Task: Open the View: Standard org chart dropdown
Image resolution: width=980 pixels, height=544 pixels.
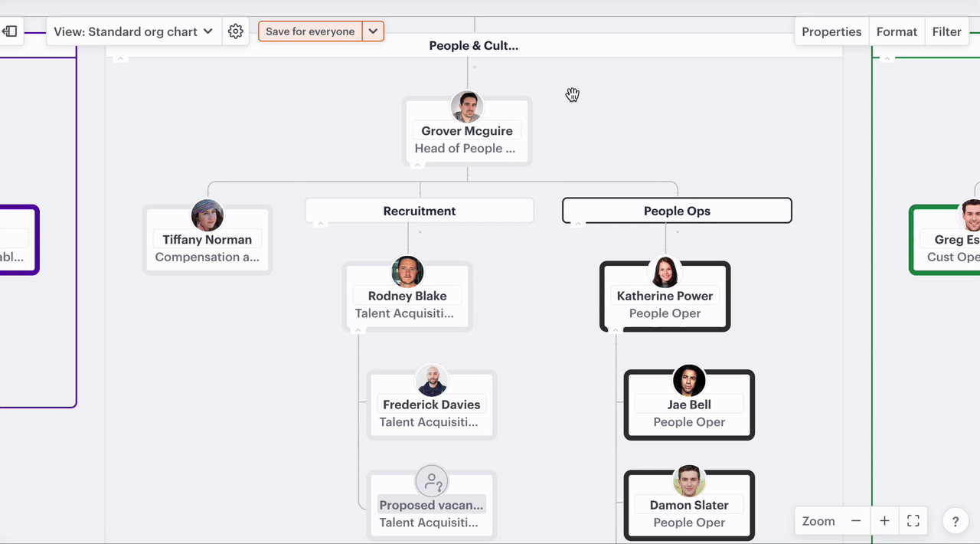Action: pos(133,31)
